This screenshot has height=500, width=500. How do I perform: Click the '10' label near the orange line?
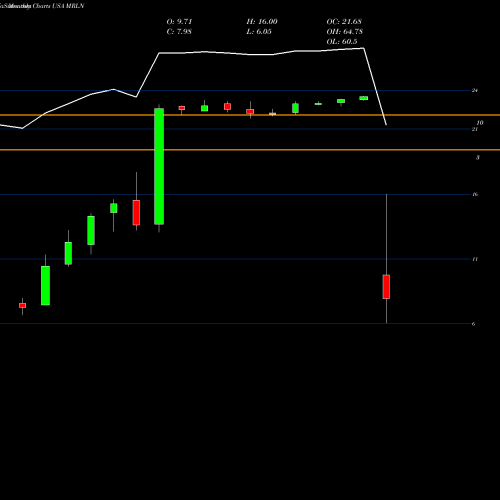(480, 123)
